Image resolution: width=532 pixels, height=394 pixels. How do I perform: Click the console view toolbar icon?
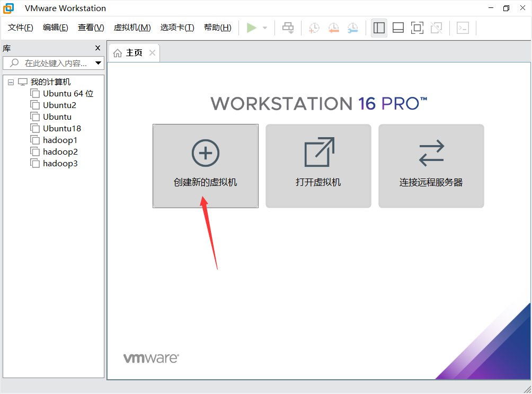click(x=463, y=28)
